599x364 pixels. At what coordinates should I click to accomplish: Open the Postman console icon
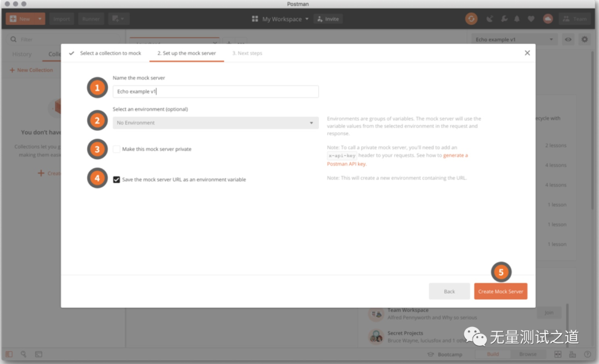click(39, 354)
